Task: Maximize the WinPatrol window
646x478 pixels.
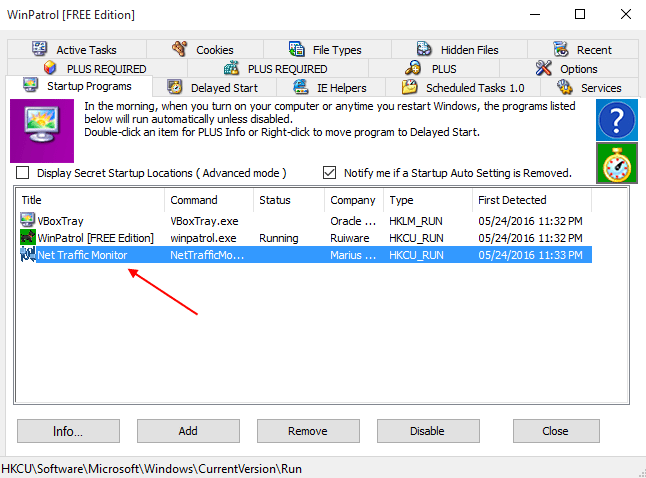Action: [580, 14]
